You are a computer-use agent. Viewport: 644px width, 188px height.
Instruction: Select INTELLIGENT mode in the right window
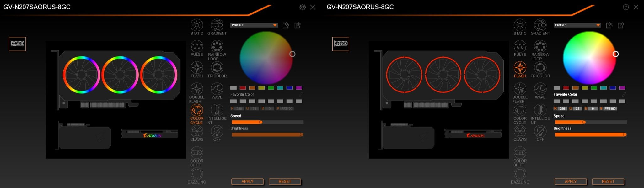tap(540, 110)
